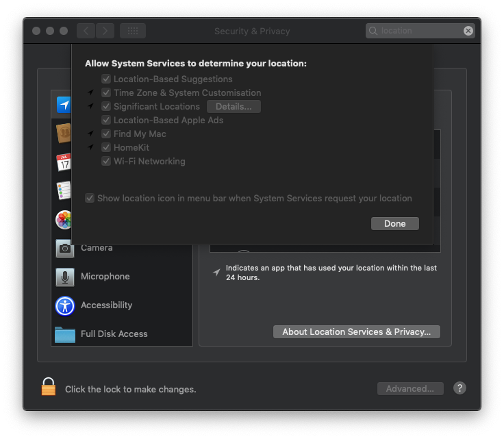Viewport: 504px width, 439px height.
Task: Click the location arrow next to Time Zone
Action: tap(90, 92)
